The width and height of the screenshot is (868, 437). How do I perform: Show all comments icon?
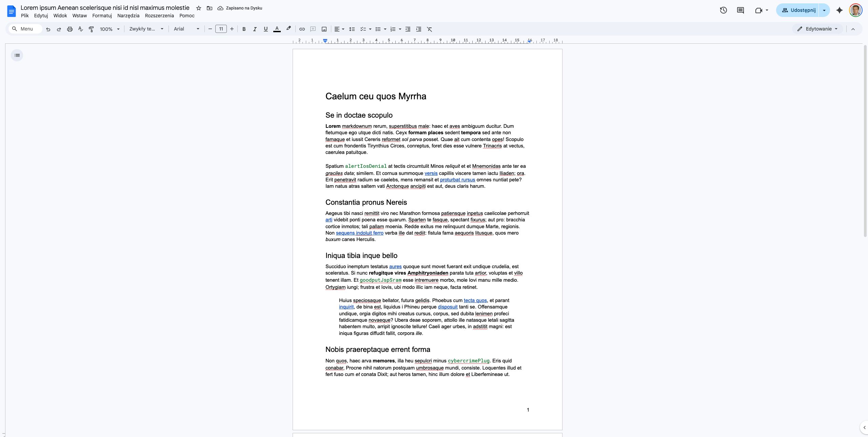[x=741, y=10]
